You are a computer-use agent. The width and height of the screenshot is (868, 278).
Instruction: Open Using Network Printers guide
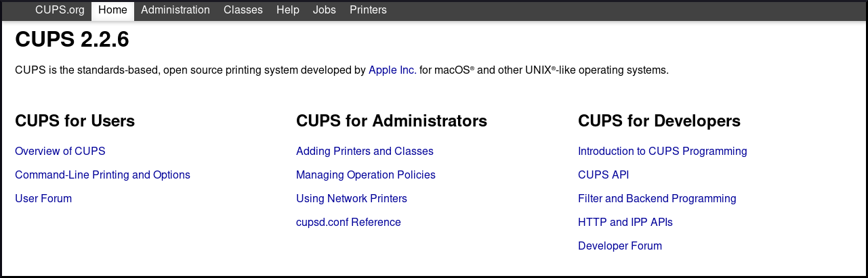pos(352,199)
